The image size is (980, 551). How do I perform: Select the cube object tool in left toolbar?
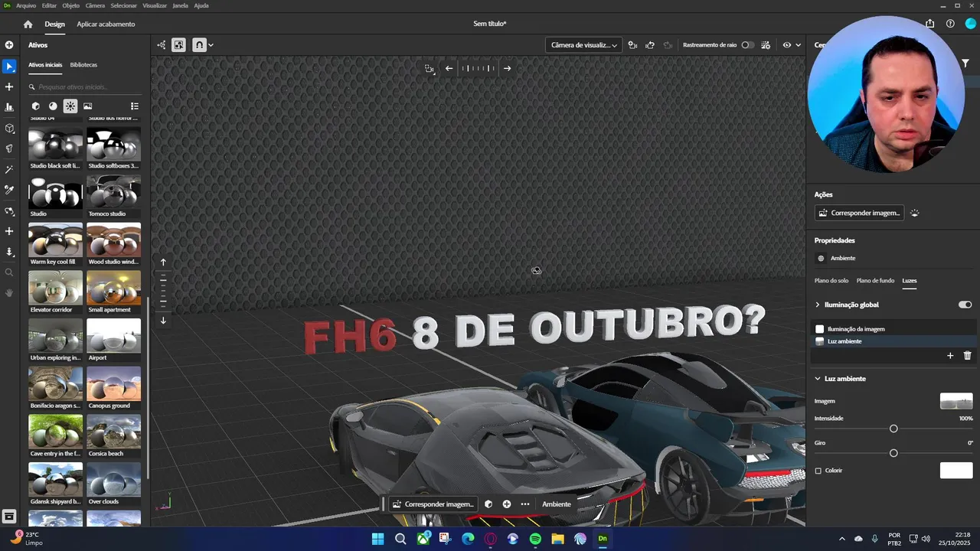tap(9, 129)
